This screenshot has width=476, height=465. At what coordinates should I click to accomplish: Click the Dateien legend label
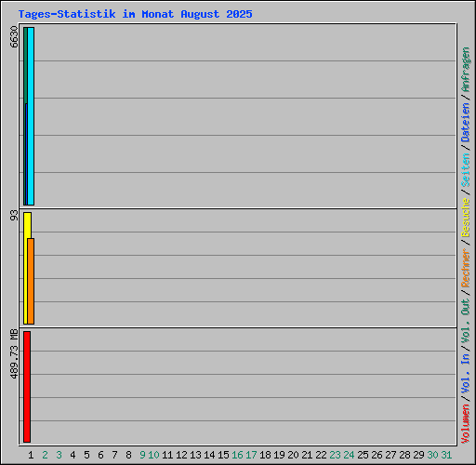(466, 122)
